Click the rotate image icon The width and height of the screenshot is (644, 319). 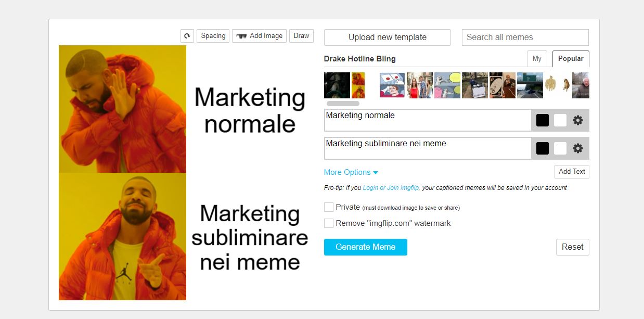(187, 36)
